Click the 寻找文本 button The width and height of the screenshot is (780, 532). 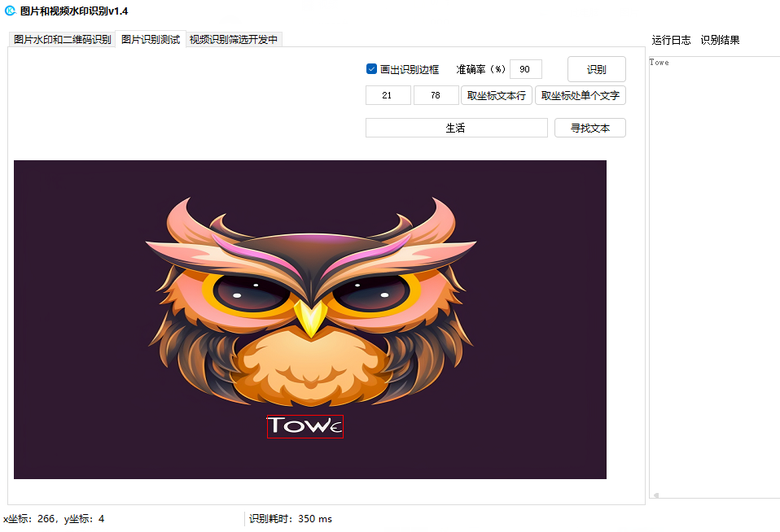[590, 128]
